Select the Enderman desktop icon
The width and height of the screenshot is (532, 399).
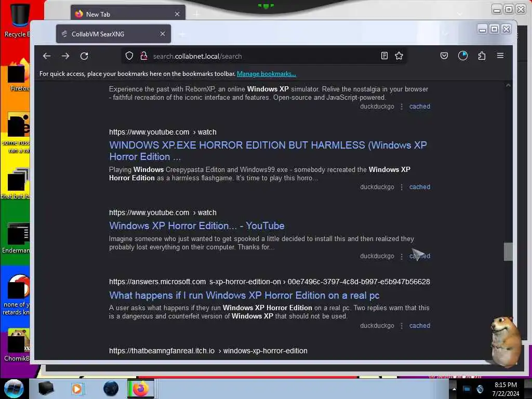pos(17,237)
